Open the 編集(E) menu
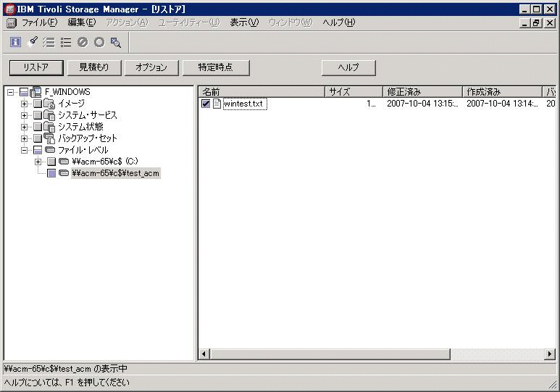Image resolution: width=560 pixels, height=392 pixels. pos(82,23)
